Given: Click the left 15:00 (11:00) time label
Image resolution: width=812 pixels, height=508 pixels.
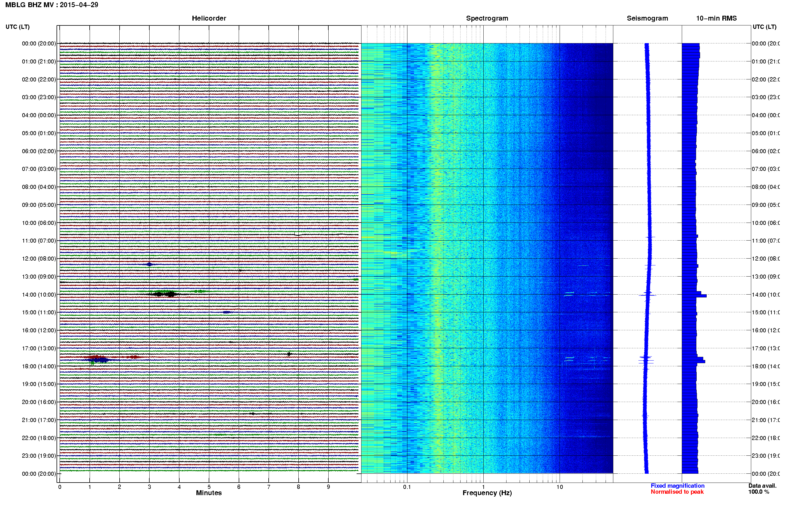Looking at the screenshot, I should [x=39, y=313].
